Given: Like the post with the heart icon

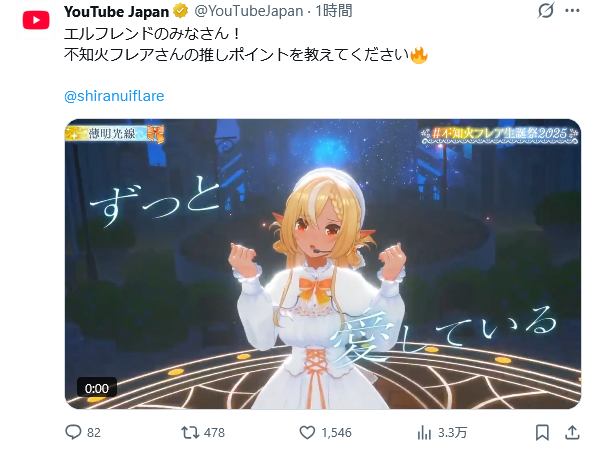Looking at the screenshot, I should [307, 433].
